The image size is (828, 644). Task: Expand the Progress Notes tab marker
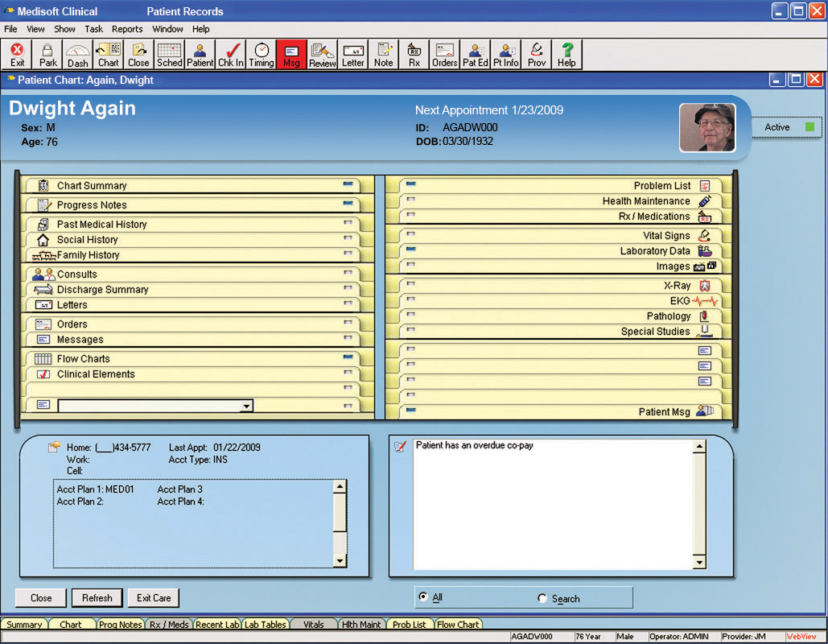click(x=348, y=203)
